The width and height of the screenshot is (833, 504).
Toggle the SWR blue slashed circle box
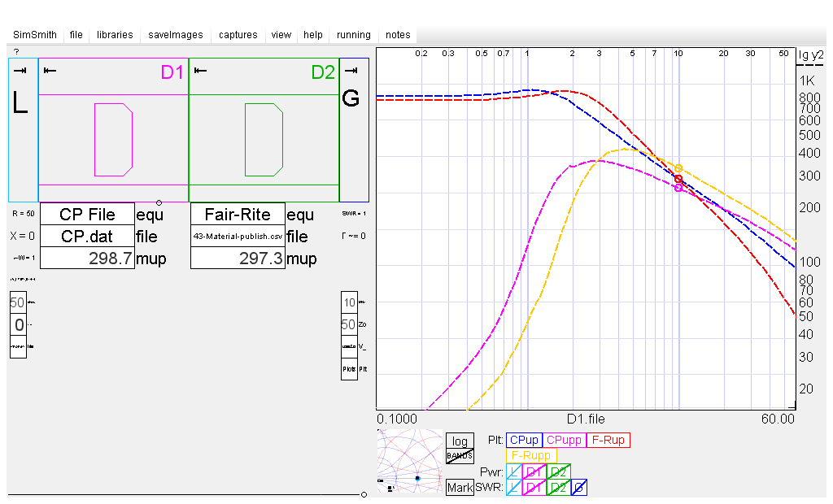pos(579,488)
